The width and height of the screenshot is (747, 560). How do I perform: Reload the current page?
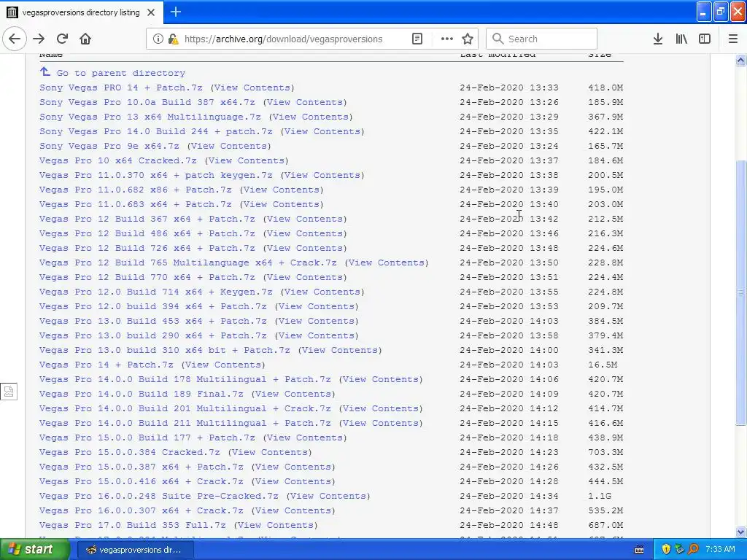[x=62, y=39]
